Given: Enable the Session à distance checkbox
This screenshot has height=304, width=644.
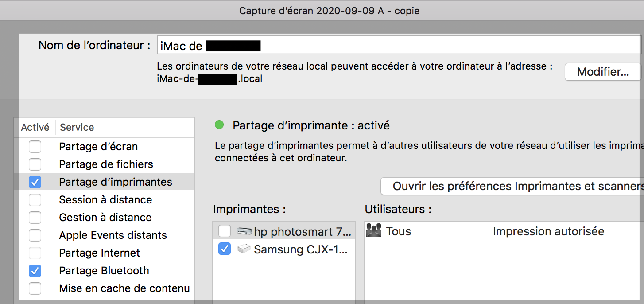Looking at the screenshot, I should click(x=35, y=200).
